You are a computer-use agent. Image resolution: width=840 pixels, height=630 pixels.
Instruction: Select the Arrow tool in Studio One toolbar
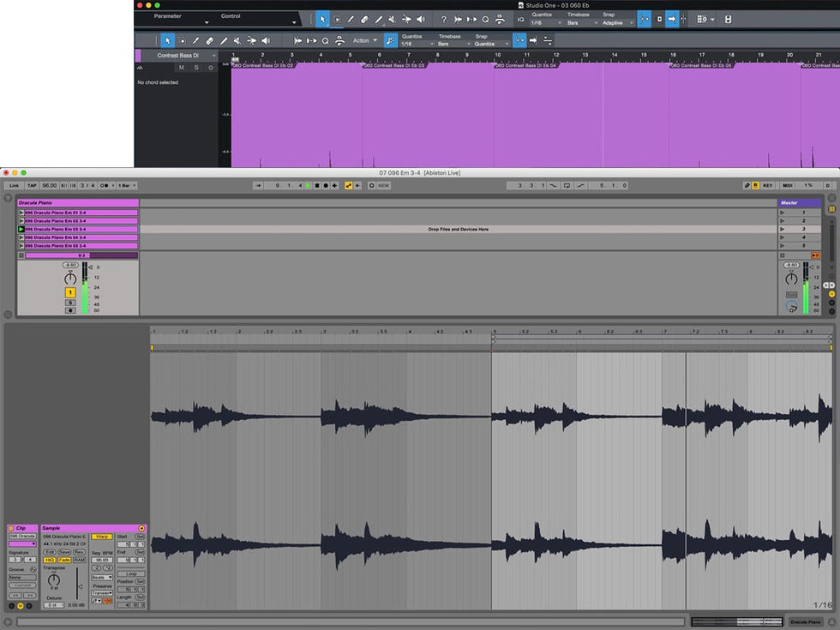(322, 19)
